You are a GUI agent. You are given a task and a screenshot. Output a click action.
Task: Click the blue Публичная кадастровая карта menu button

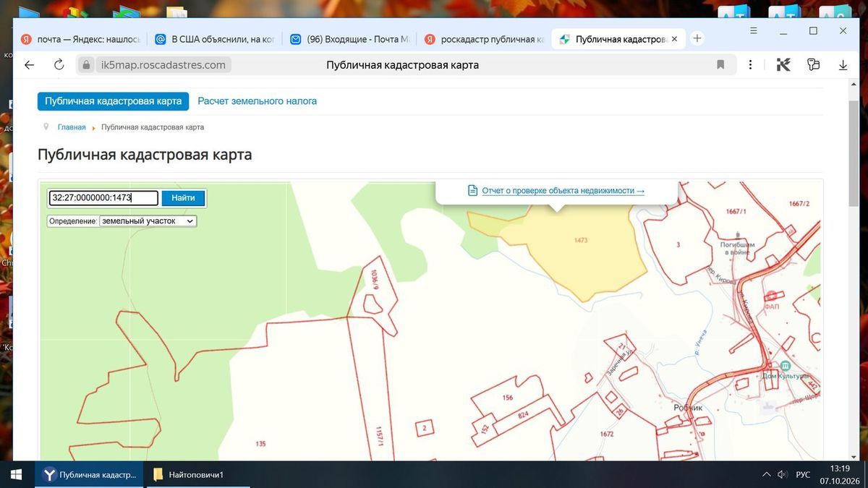click(x=113, y=101)
